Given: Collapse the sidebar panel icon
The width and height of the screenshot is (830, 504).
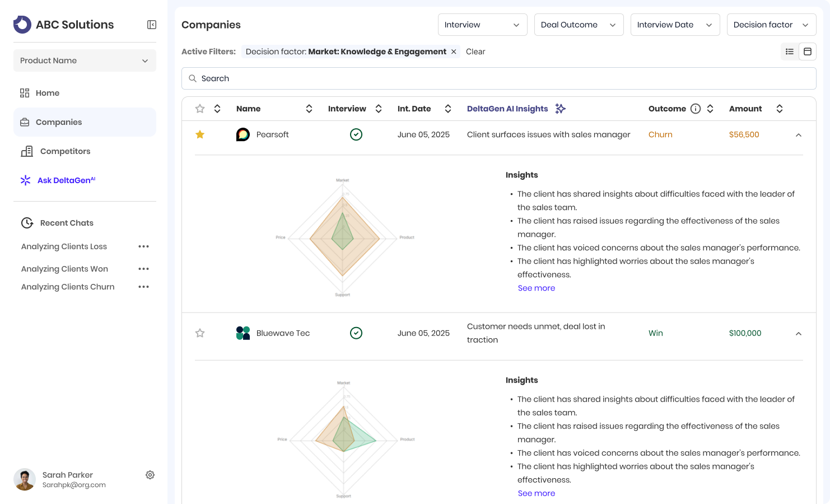Looking at the screenshot, I should 152,25.
